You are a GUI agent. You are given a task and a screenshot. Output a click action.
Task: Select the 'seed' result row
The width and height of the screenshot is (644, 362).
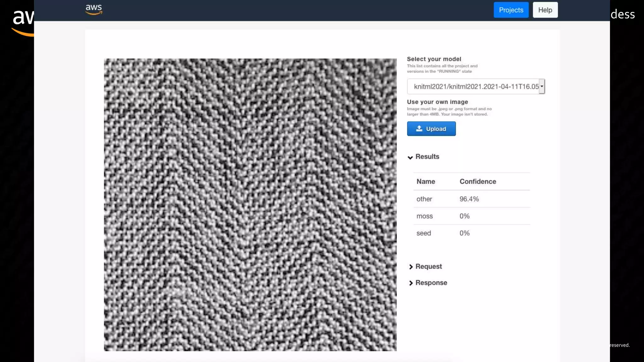[x=424, y=233]
